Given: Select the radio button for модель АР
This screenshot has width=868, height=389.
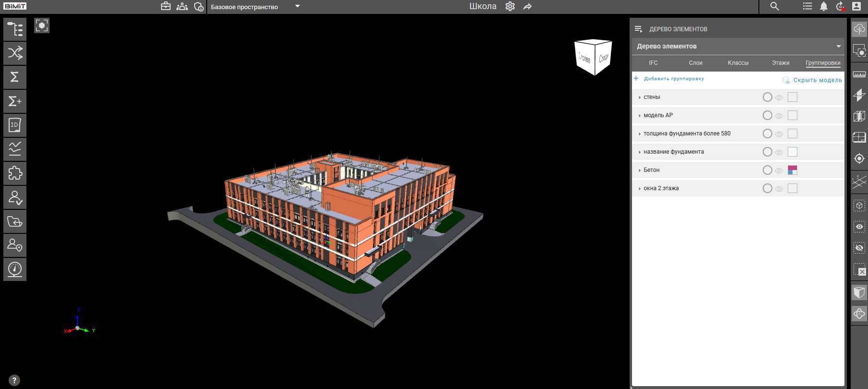Looking at the screenshot, I should (x=767, y=115).
